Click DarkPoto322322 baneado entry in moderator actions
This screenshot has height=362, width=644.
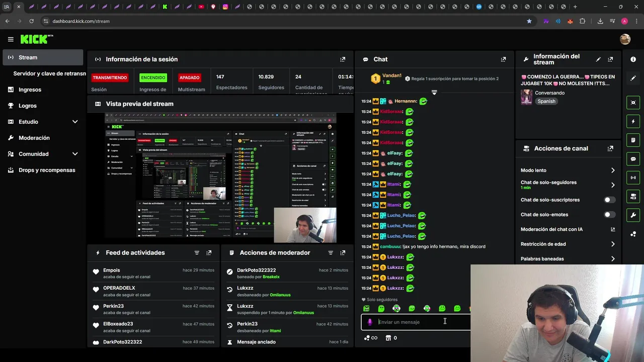pyautogui.click(x=287, y=274)
